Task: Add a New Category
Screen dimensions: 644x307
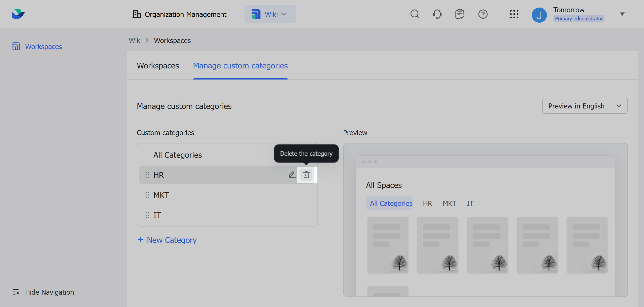Action: (167, 240)
